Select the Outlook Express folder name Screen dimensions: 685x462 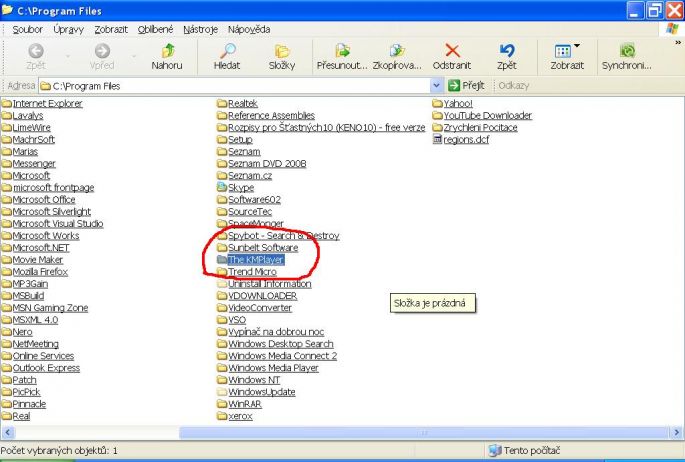point(46,368)
